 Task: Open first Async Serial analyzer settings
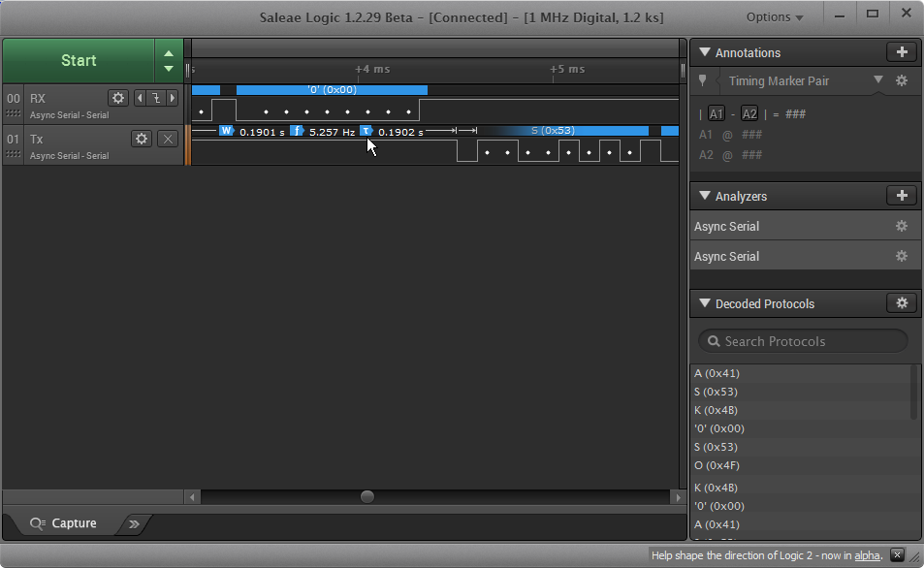coord(902,226)
